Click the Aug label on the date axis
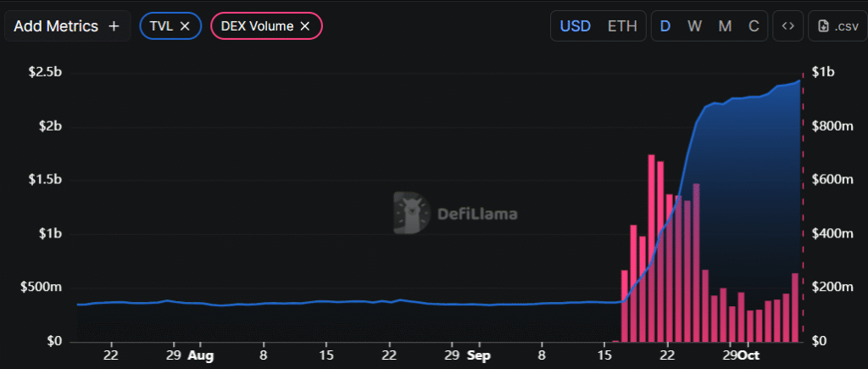Viewport: 868px width, 369px height. [x=201, y=356]
